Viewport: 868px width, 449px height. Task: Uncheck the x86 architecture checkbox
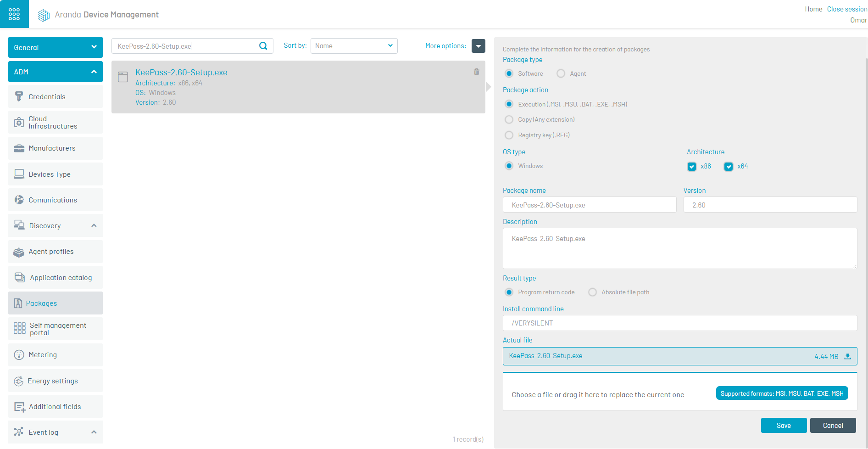(x=691, y=167)
